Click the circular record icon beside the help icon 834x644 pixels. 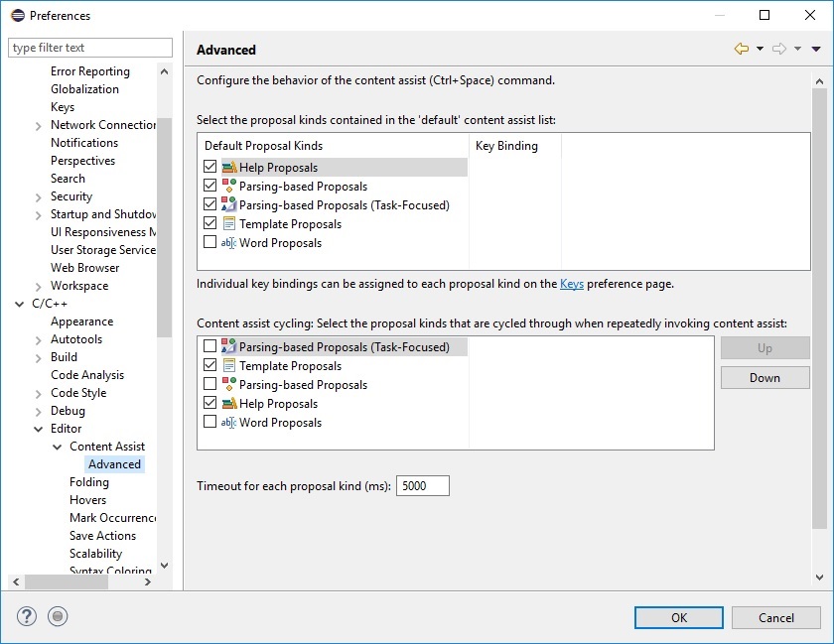(x=58, y=616)
